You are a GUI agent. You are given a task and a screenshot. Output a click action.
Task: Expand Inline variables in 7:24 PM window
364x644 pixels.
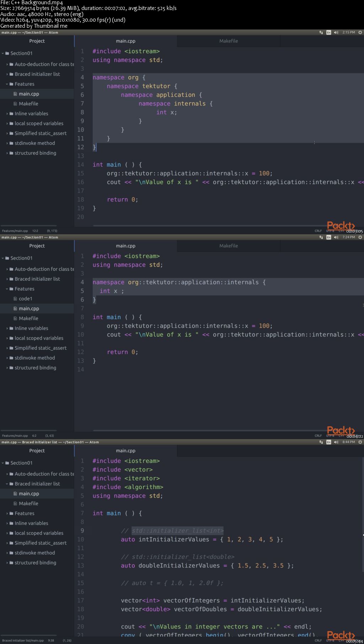pos(7,328)
